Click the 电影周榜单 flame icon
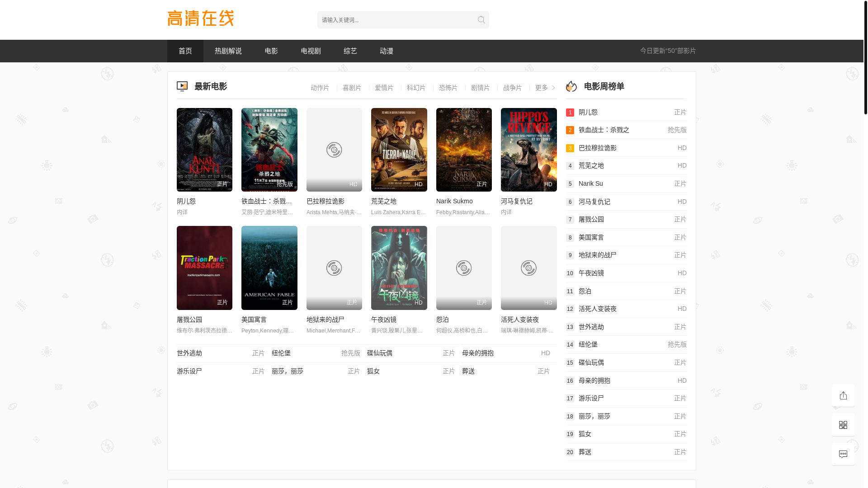The image size is (868, 488). [x=571, y=86]
